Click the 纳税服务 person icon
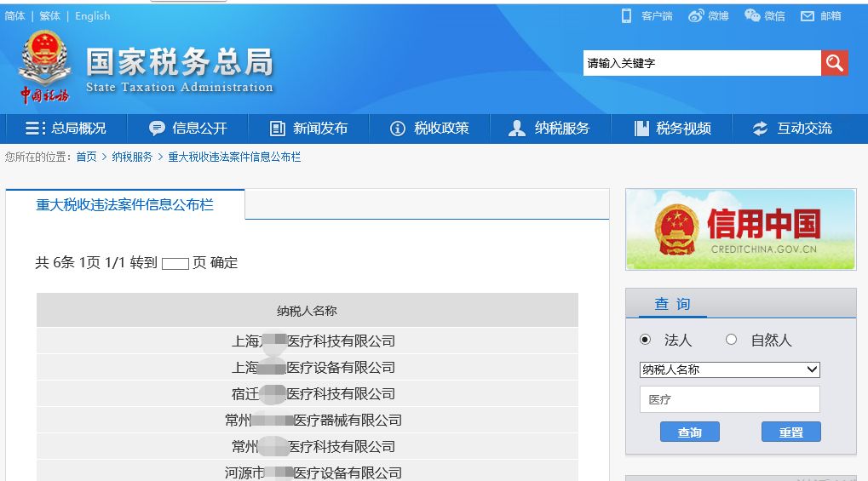The height and width of the screenshot is (481, 868). (516, 129)
